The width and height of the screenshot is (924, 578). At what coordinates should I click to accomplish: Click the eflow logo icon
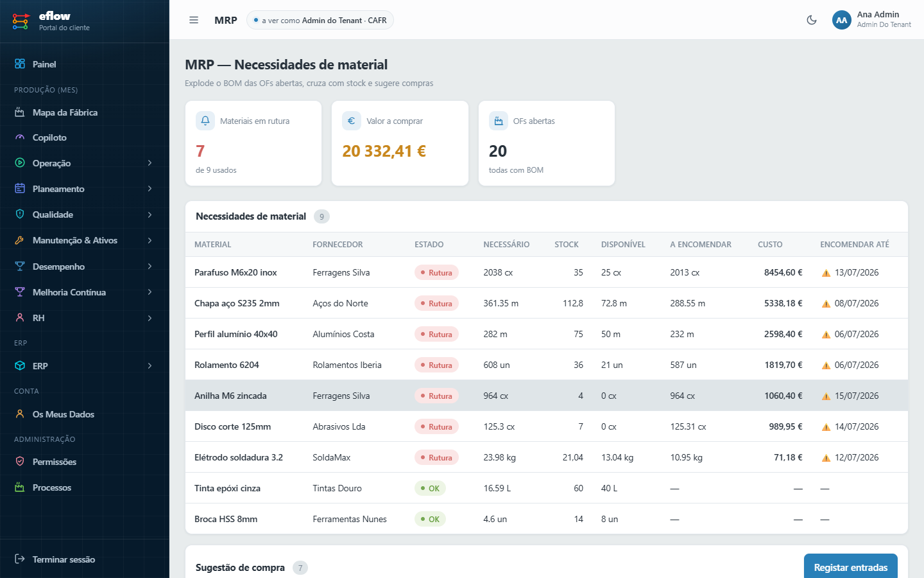(21, 21)
